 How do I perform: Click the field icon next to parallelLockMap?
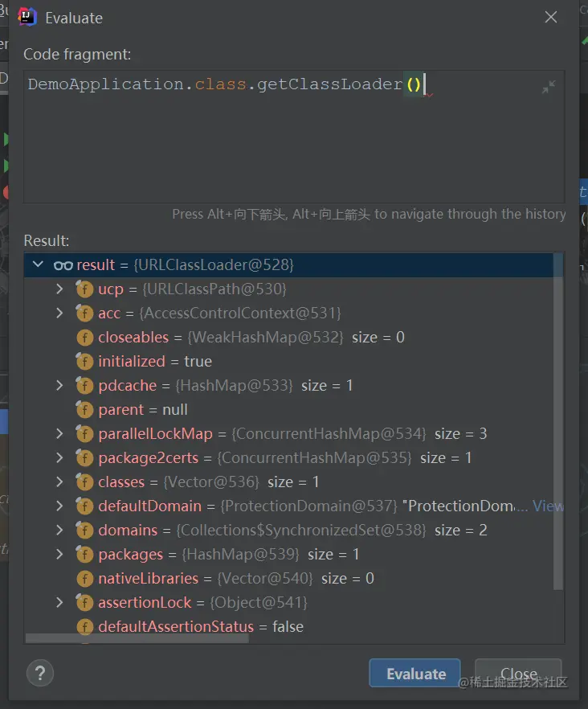click(x=84, y=433)
